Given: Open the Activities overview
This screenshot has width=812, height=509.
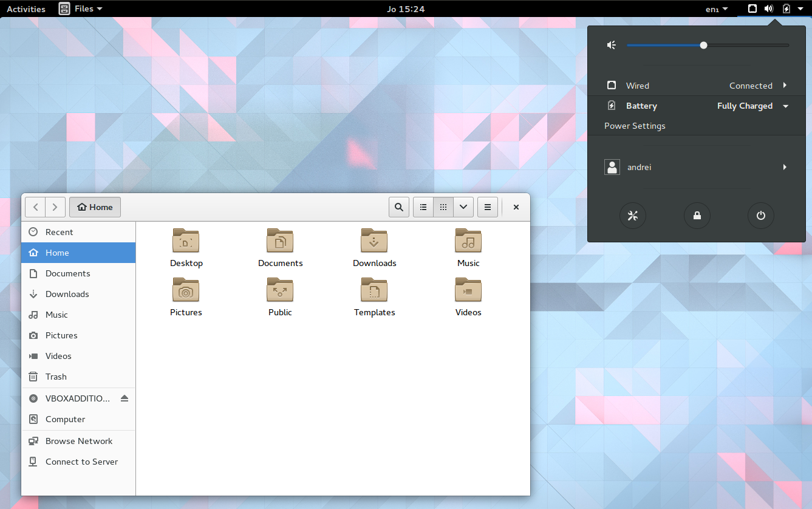Looking at the screenshot, I should click(x=26, y=9).
